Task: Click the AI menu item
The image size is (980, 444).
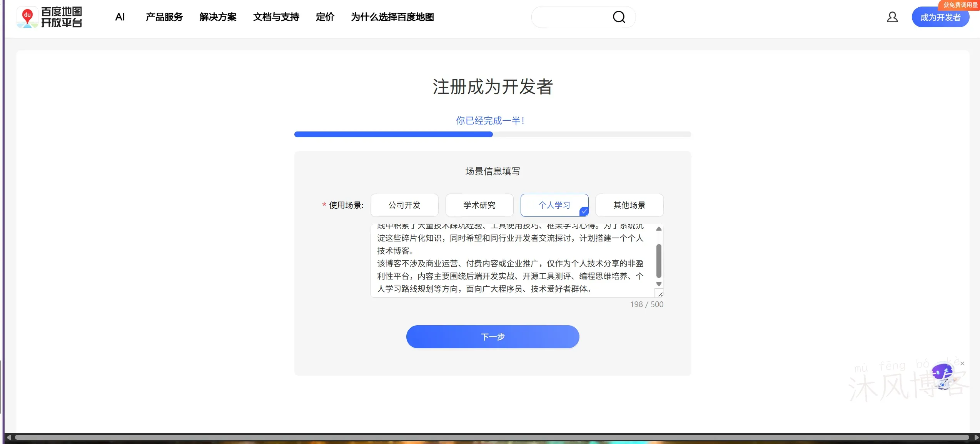Action: point(120,17)
